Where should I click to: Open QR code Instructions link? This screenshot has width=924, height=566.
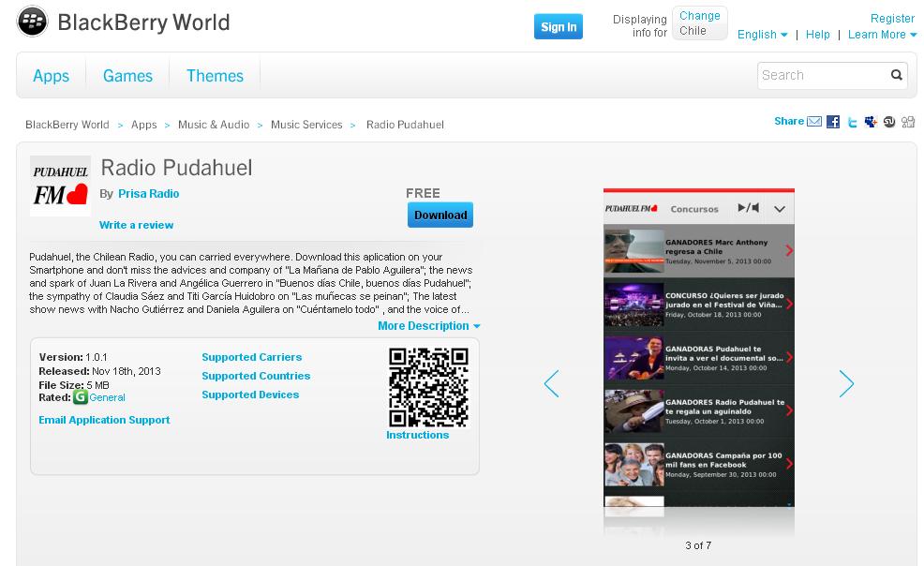point(417,435)
